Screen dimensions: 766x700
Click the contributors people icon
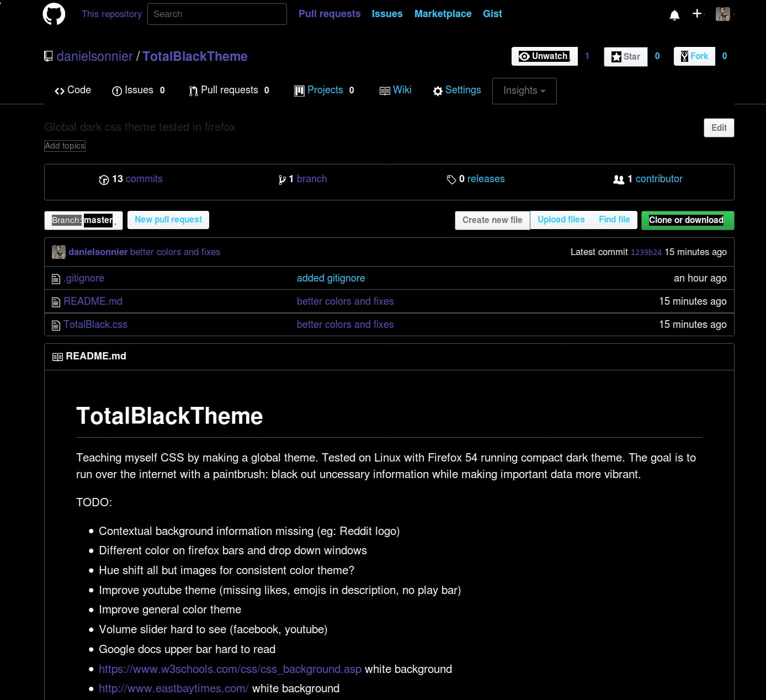click(x=618, y=179)
